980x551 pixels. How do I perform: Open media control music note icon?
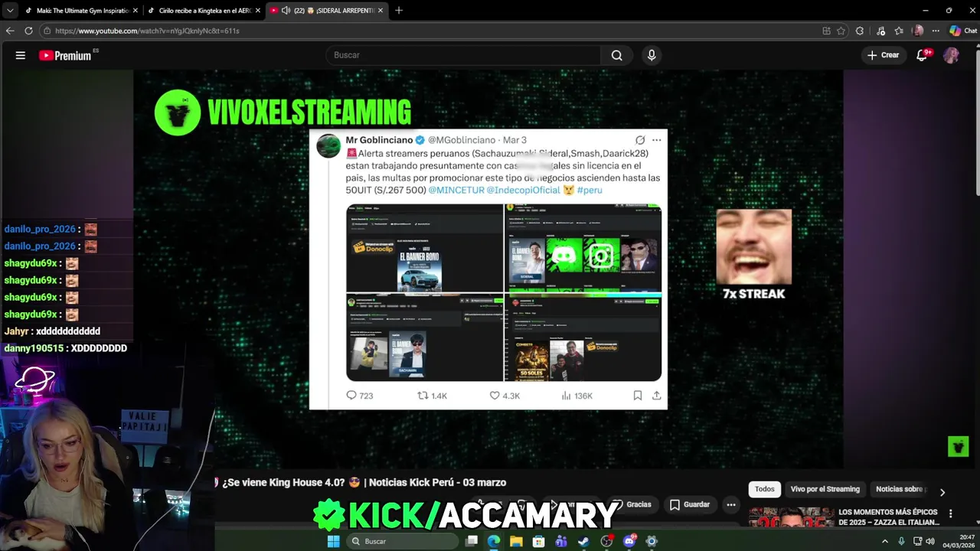pos(881,31)
